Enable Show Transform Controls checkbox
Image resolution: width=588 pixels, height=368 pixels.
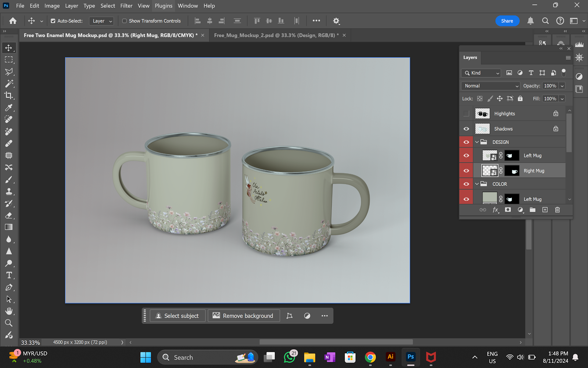(x=125, y=21)
